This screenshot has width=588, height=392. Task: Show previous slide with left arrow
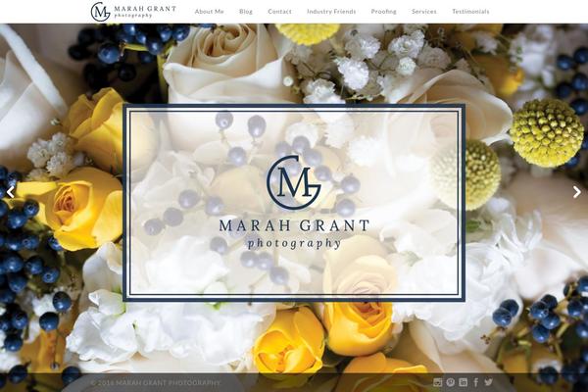(x=11, y=192)
